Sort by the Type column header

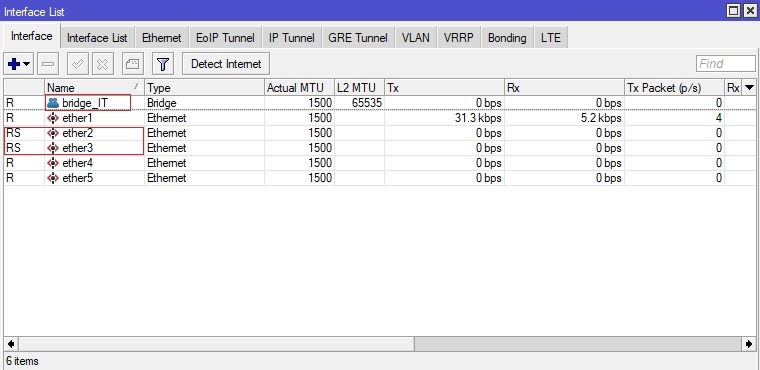tap(205, 88)
